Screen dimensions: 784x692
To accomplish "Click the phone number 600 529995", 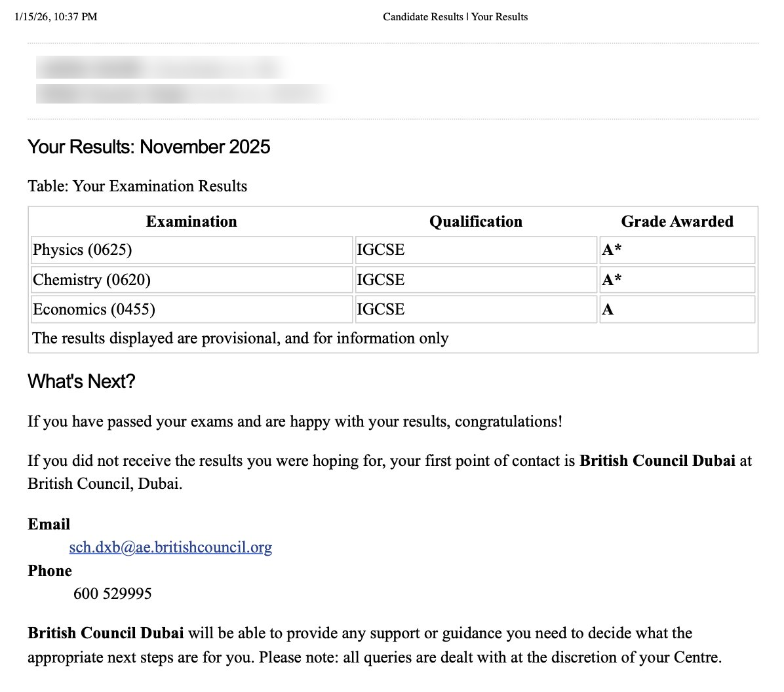I will [113, 594].
